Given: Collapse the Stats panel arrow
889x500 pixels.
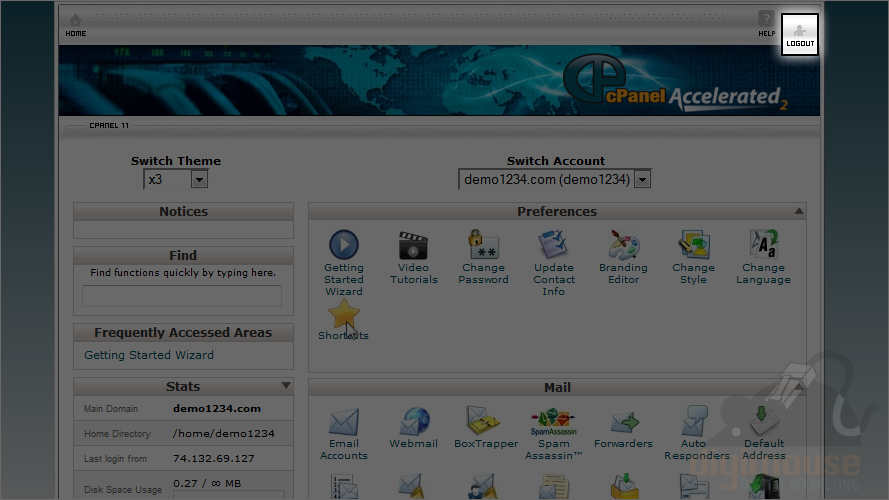Looking at the screenshot, I should point(286,385).
